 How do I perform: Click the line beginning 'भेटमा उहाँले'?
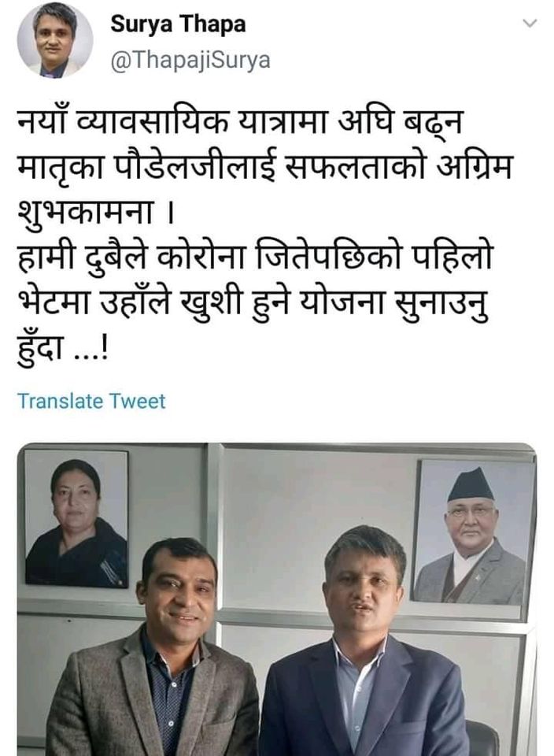tap(253, 305)
